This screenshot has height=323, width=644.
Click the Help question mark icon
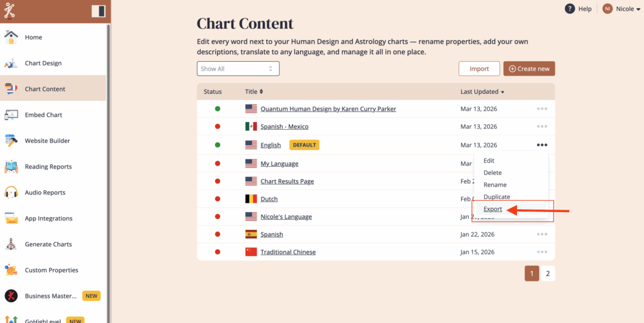click(570, 9)
